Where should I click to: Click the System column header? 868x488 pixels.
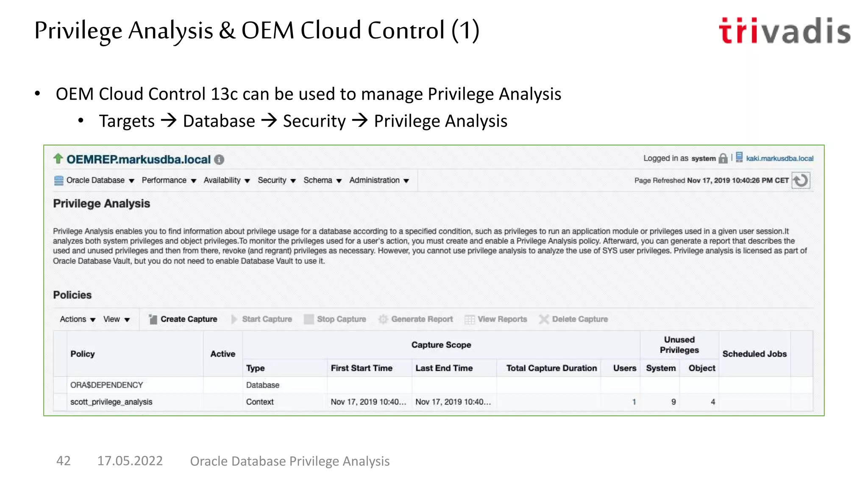(661, 368)
